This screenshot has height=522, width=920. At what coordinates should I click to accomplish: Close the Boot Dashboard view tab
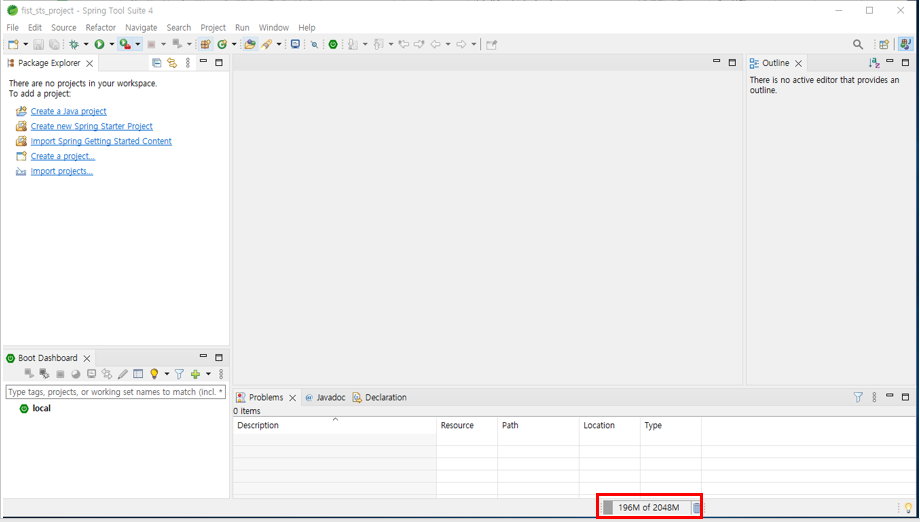coord(87,358)
